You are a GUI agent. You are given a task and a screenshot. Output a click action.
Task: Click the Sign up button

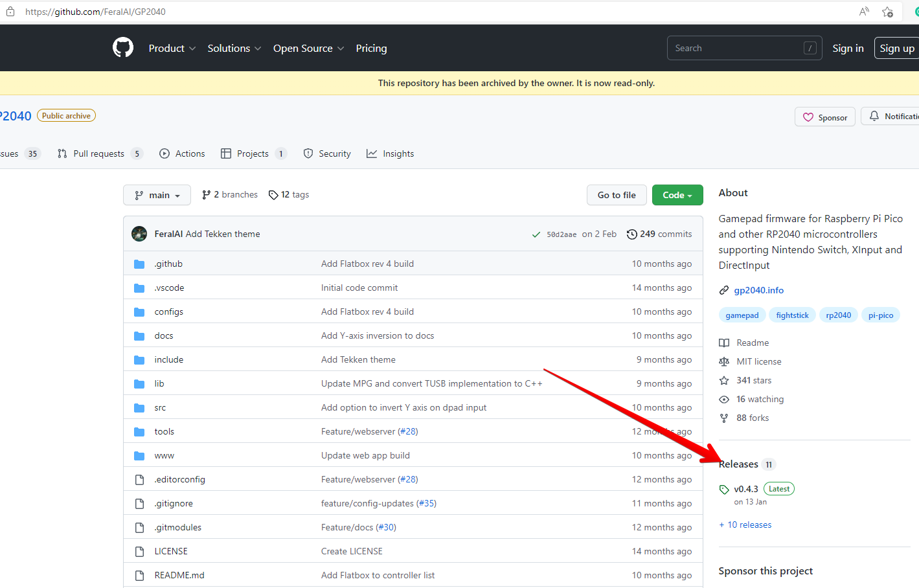point(897,48)
